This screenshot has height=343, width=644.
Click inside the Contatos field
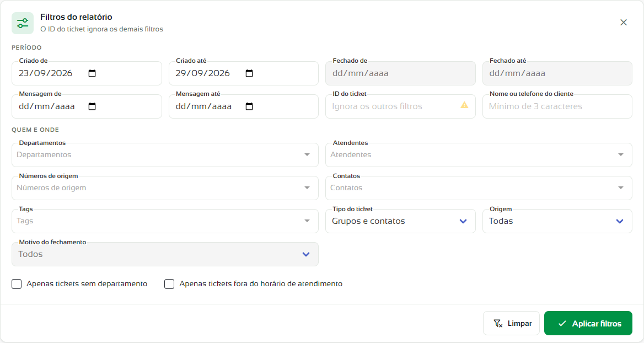[x=479, y=187]
